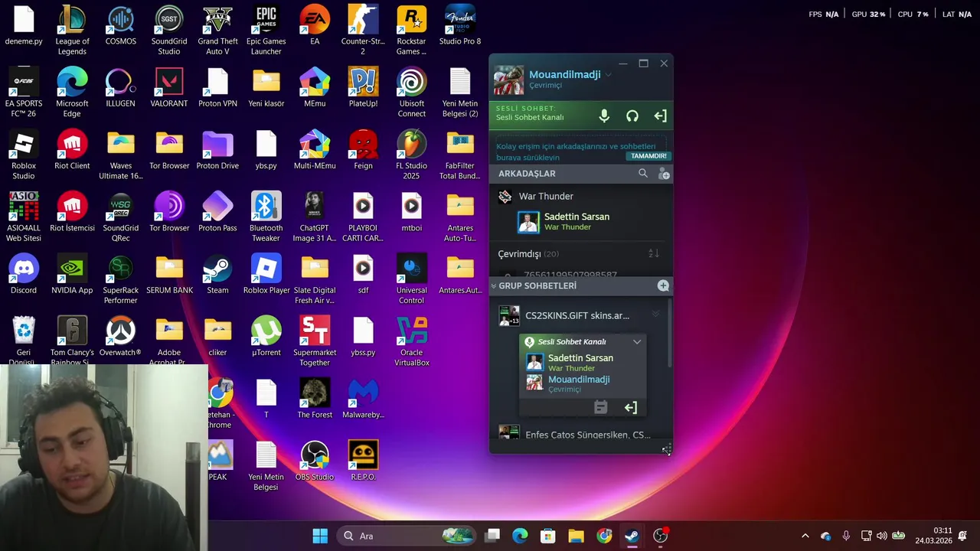The width and height of the screenshot is (980, 551).
Task: Launch Counter-Strike 2 shortcut
Action: pos(363,31)
